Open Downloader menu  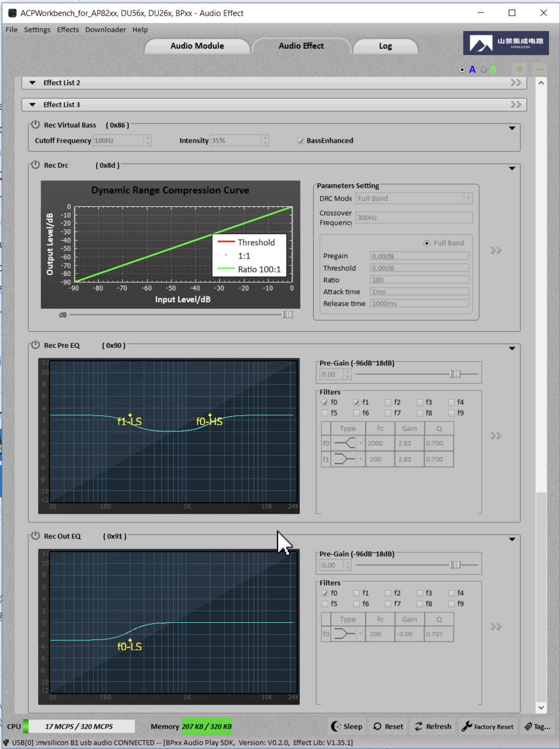105,30
